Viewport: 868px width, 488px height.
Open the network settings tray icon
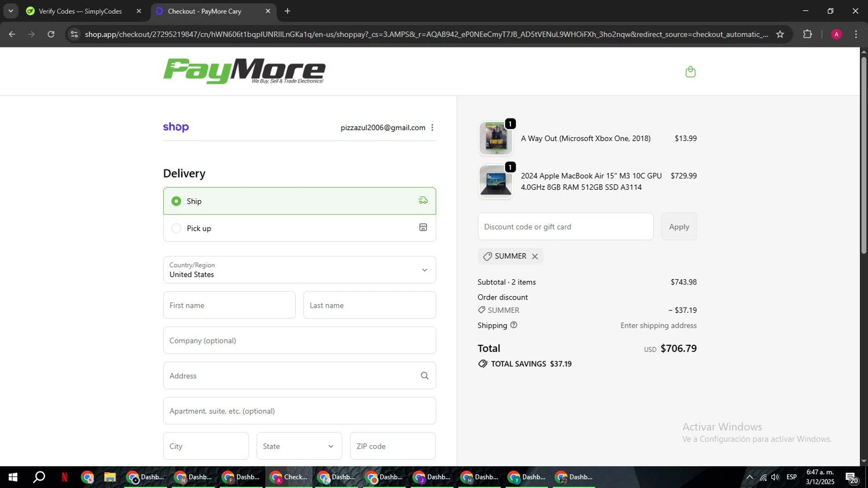[763, 478]
